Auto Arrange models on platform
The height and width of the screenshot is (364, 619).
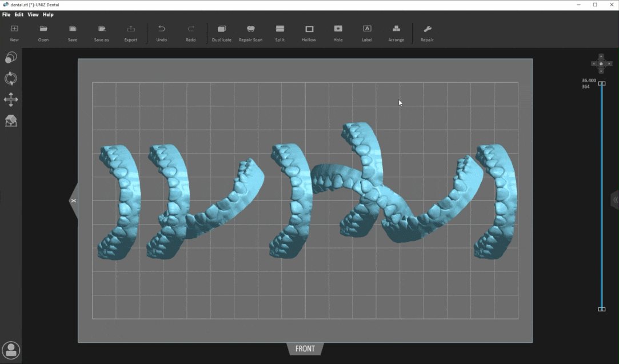[396, 33]
